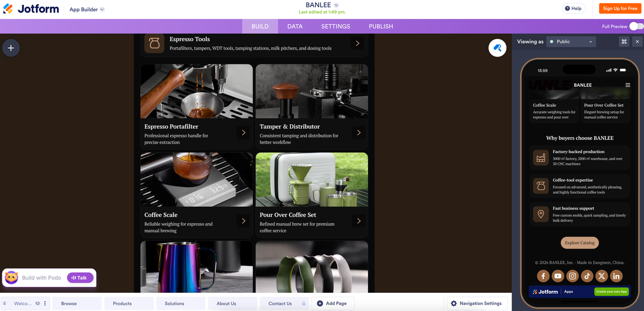
Task: Click the Coffee Scale product image
Action: coord(197,180)
